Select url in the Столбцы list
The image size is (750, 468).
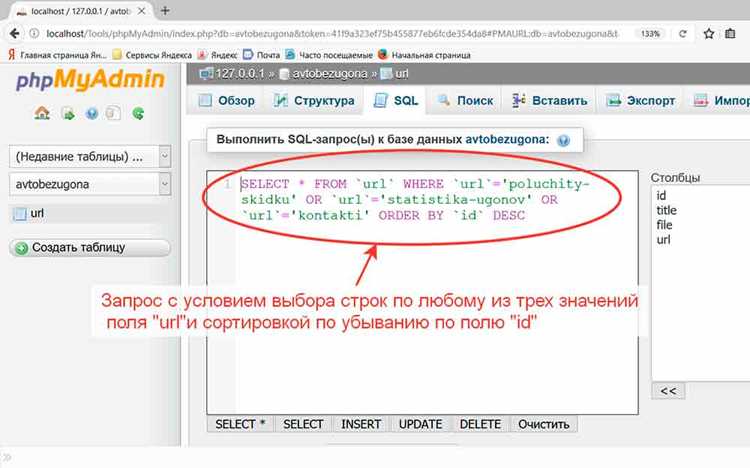[663, 240]
